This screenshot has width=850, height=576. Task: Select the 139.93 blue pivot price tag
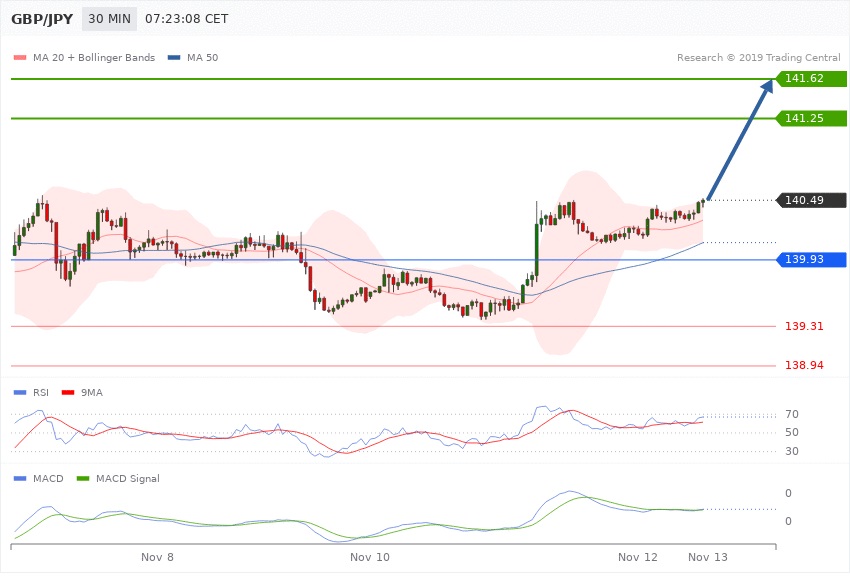[x=811, y=260]
